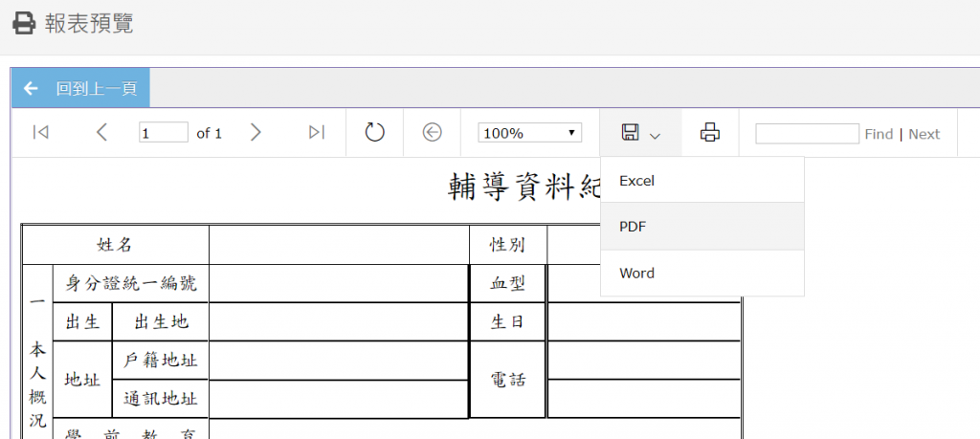Click the 出生 label cell
This screenshot has width=980, height=439.
tap(82, 321)
